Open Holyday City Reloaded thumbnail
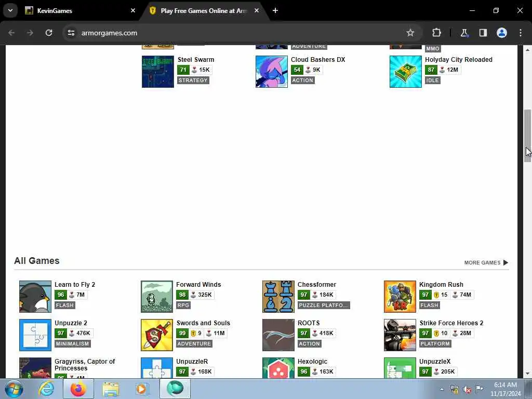The height and width of the screenshot is (399, 532). click(x=405, y=72)
